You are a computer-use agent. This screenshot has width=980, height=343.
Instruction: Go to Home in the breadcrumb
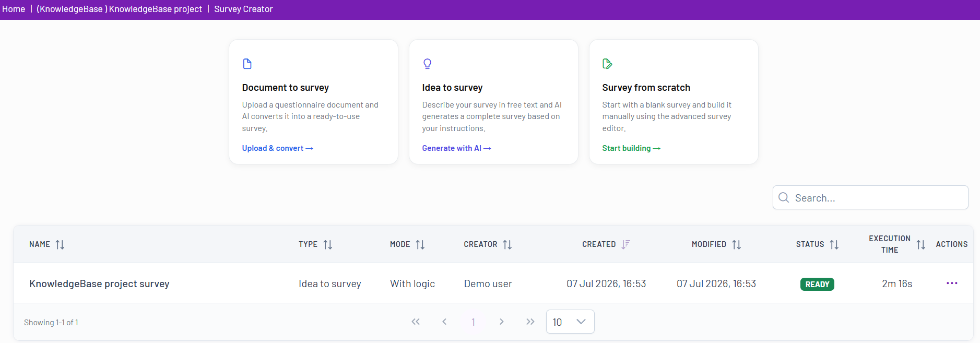pos(14,9)
